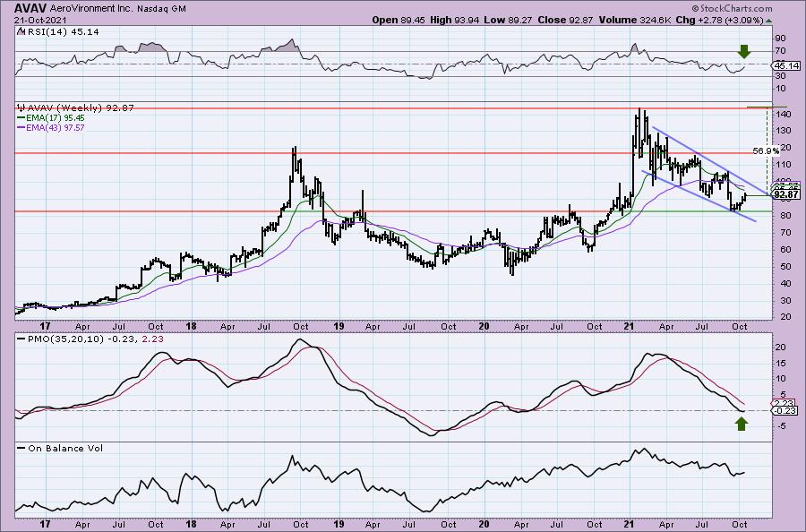Screen dimensions: 806x532
Task: Click the AVAV ticker symbol in header
Action: pyautogui.click(x=30, y=9)
